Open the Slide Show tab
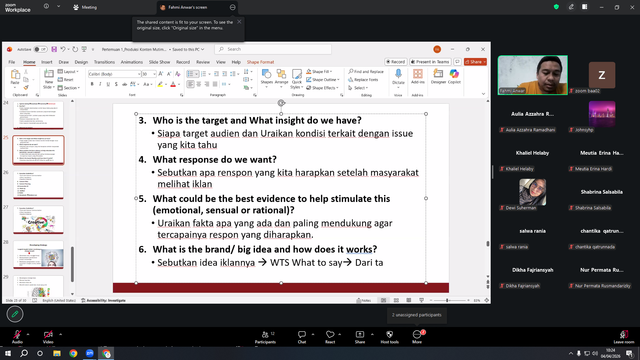Image resolution: width=640 pixels, height=360 pixels. 159,62
